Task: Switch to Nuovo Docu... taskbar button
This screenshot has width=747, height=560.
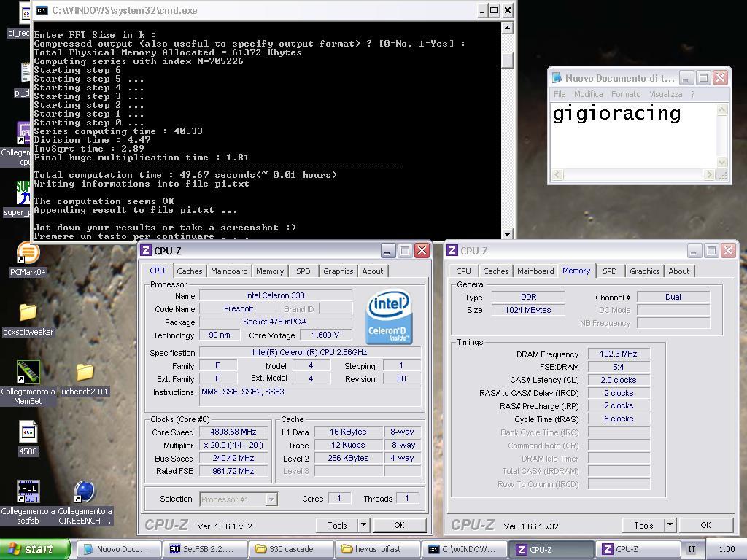Action: (117, 549)
